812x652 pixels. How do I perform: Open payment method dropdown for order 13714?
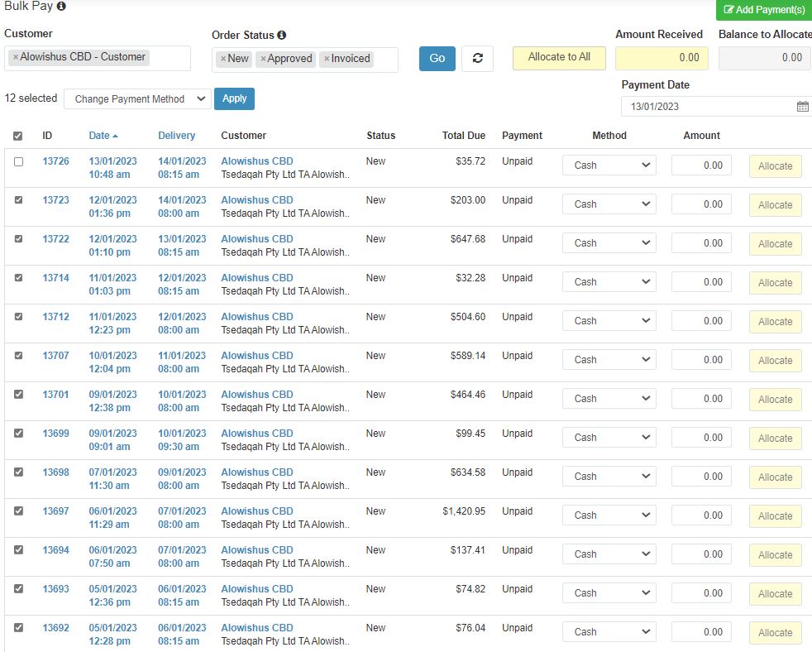pyautogui.click(x=609, y=282)
